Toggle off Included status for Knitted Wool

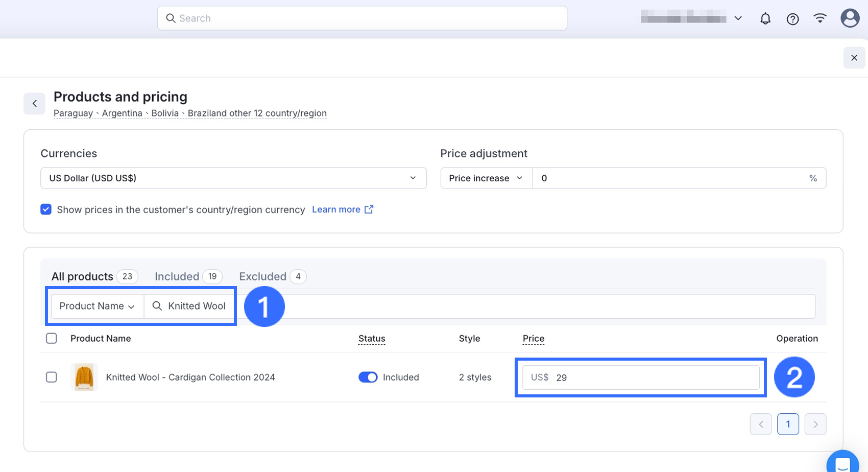(x=368, y=377)
